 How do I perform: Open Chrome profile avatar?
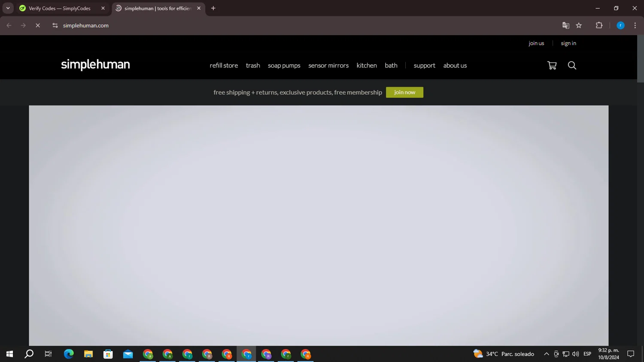[x=620, y=25]
